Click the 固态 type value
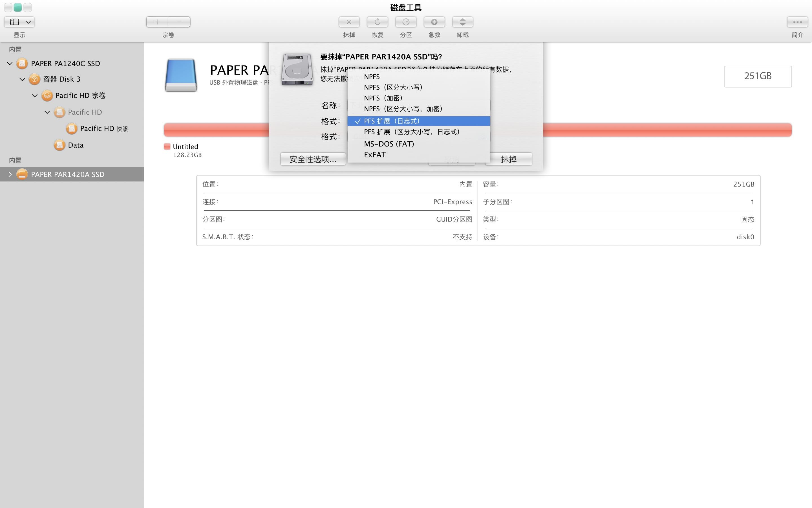This screenshot has width=812, height=508. click(x=748, y=219)
